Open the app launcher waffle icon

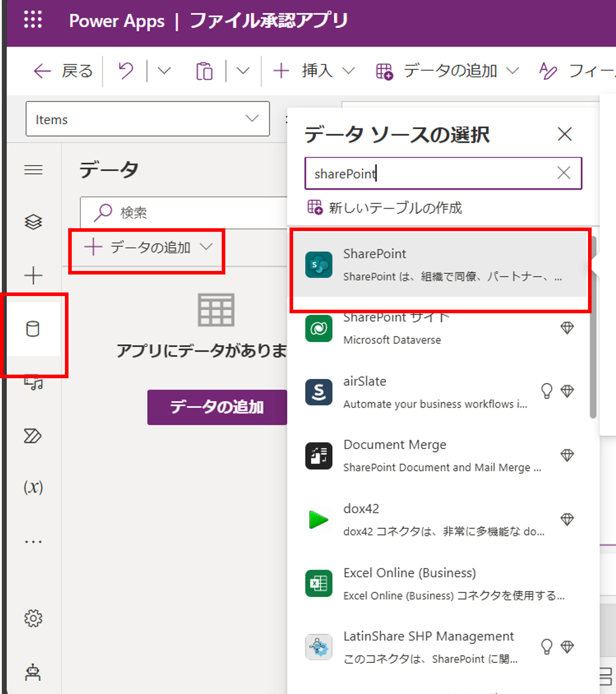click(x=33, y=20)
